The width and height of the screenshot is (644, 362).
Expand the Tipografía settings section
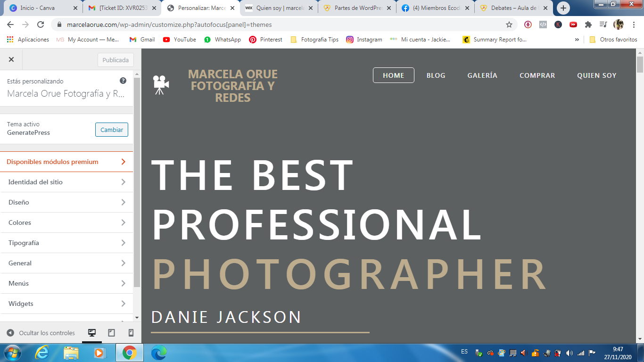(x=66, y=243)
